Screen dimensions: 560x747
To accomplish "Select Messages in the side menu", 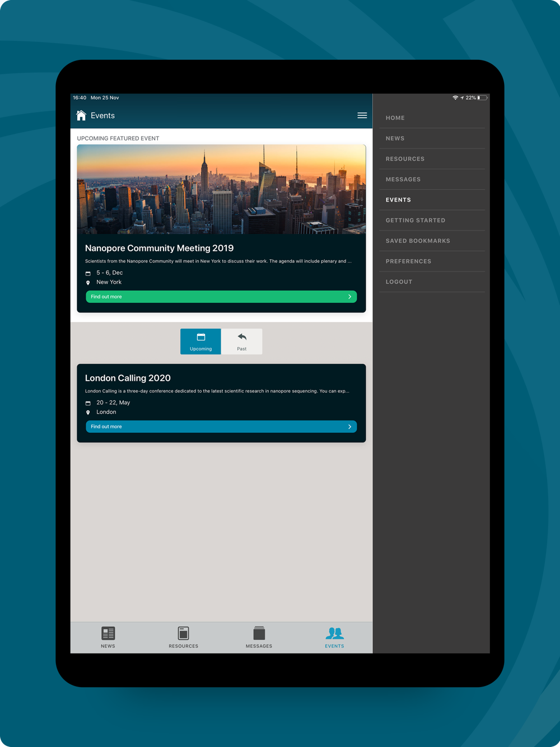I will [x=432, y=179].
